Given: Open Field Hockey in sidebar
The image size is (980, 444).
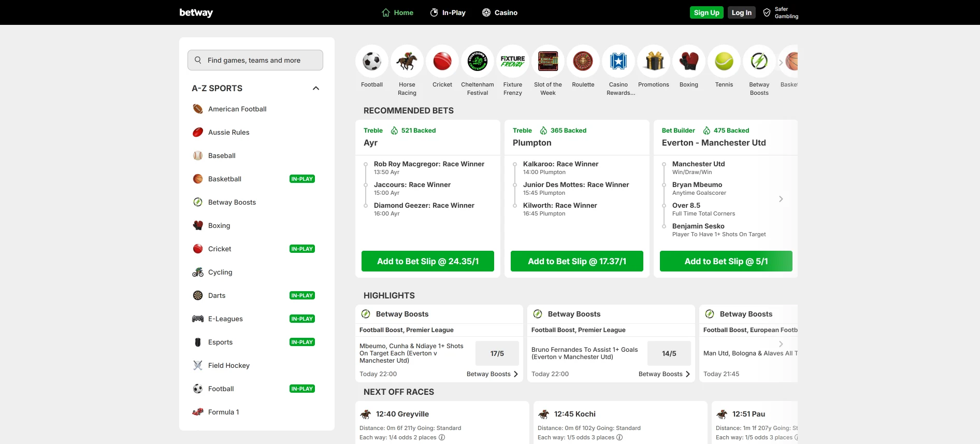Looking at the screenshot, I should coord(257,365).
